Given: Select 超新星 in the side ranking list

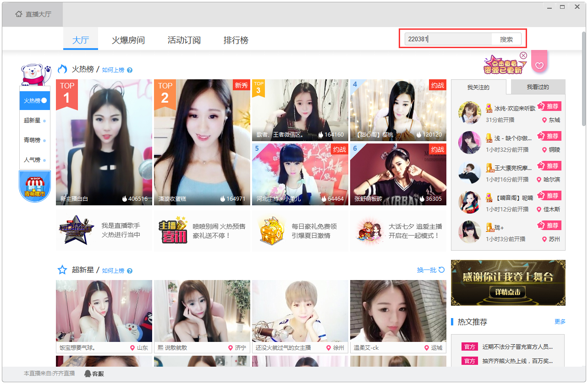Looking at the screenshot, I should [x=35, y=120].
